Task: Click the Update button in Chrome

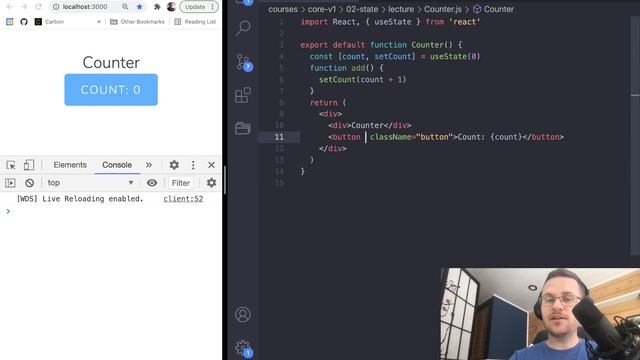Action: point(195,7)
